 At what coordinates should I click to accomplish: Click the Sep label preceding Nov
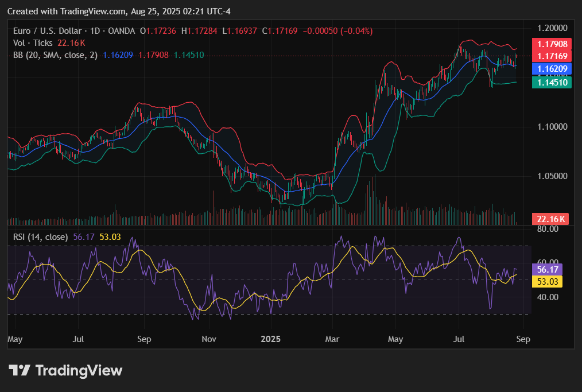(x=144, y=339)
